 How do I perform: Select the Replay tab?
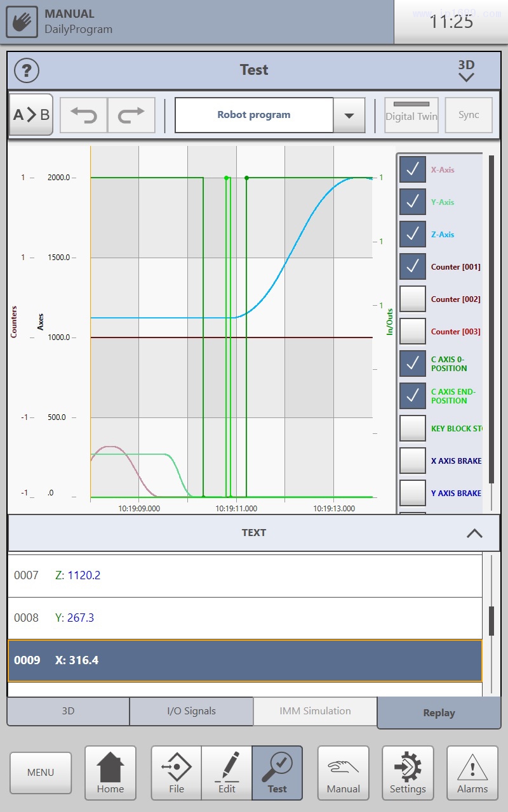[x=439, y=713]
